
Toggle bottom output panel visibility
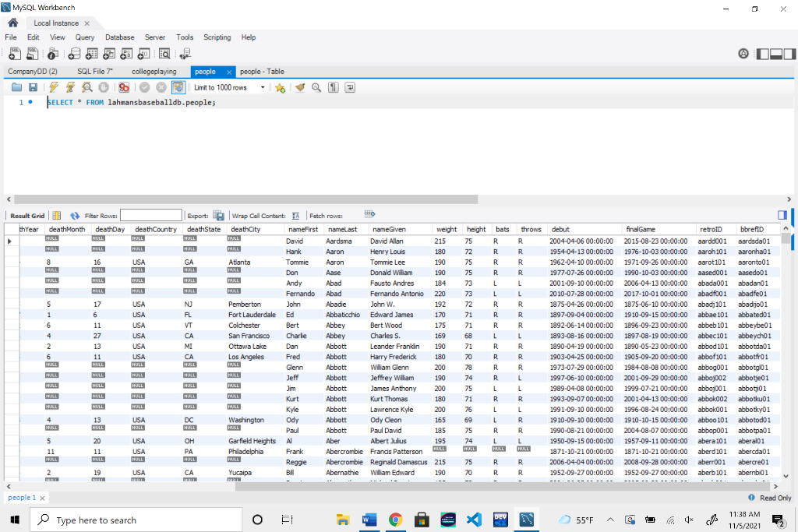tap(776, 54)
